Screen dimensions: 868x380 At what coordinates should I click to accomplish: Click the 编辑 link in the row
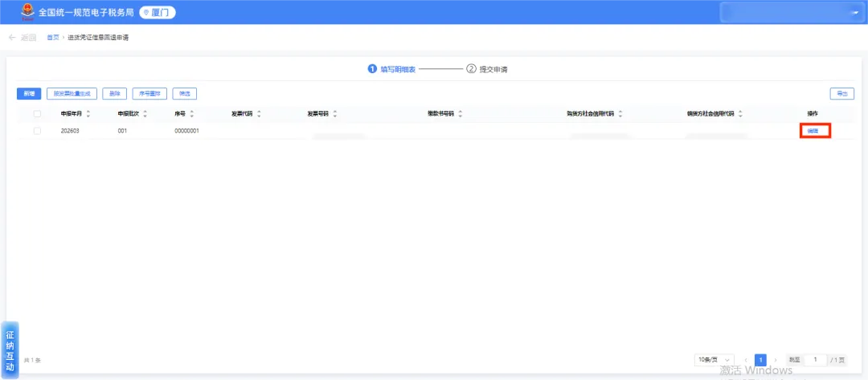[x=812, y=131]
